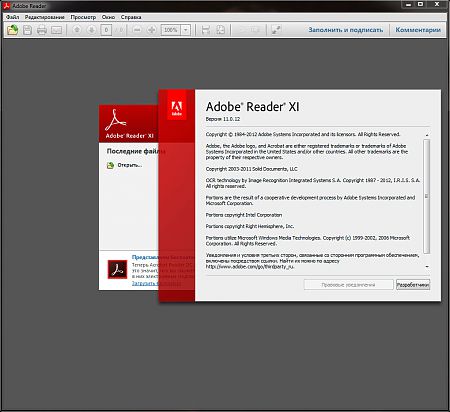
Task: Click the previous page up arrow
Action: coord(77,30)
